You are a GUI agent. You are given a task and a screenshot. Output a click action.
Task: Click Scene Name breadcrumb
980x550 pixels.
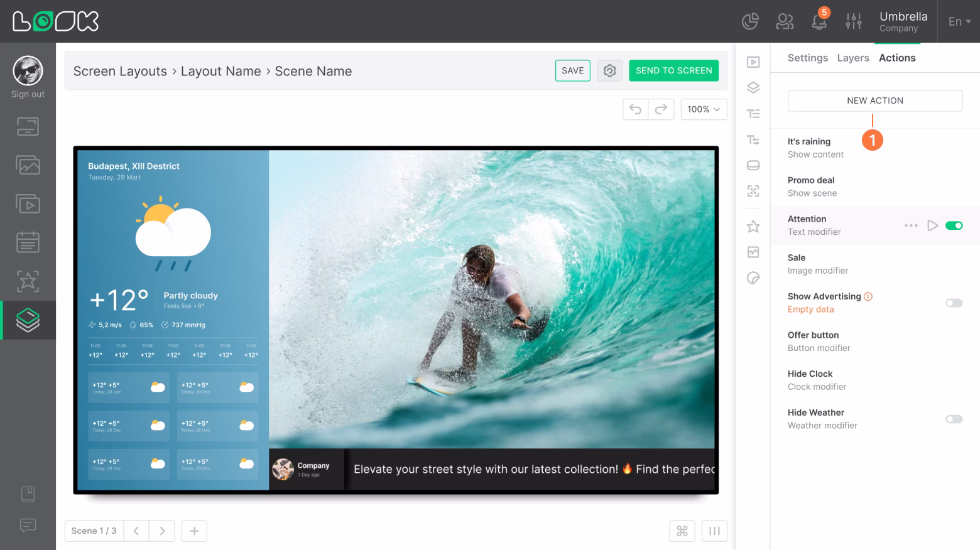coord(313,72)
